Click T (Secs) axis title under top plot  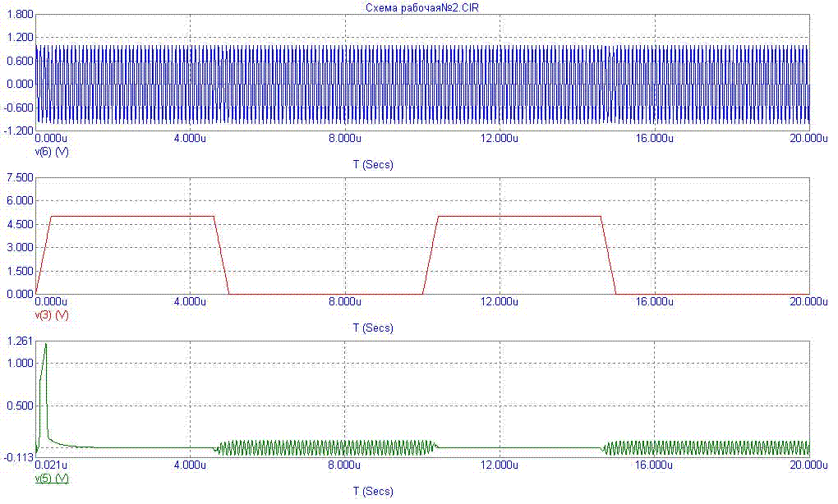point(373,165)
